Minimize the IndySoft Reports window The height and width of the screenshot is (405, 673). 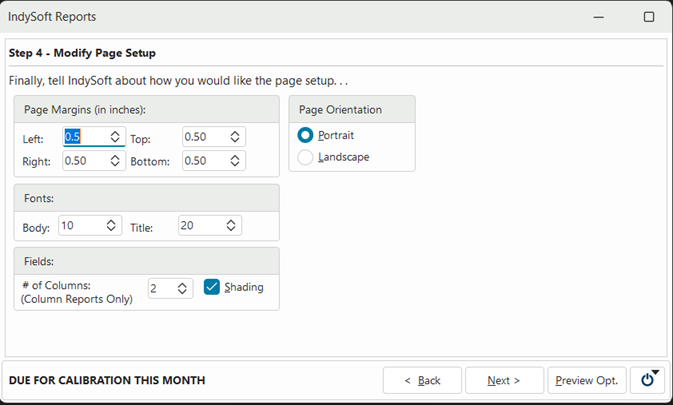coord(599,17)
